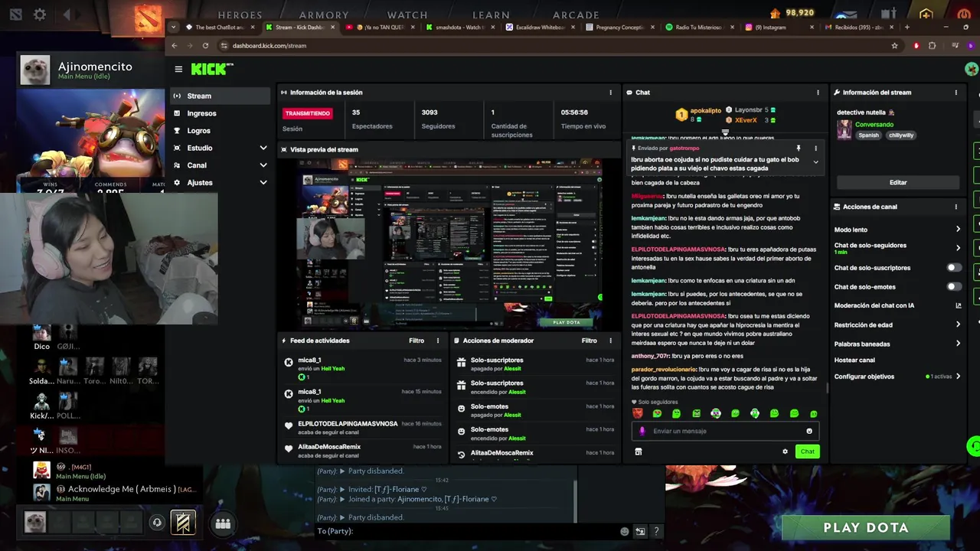This screenshot has width=980, height=551.
Task: Click PLAY DOTA button
Action: pos(866,527)
